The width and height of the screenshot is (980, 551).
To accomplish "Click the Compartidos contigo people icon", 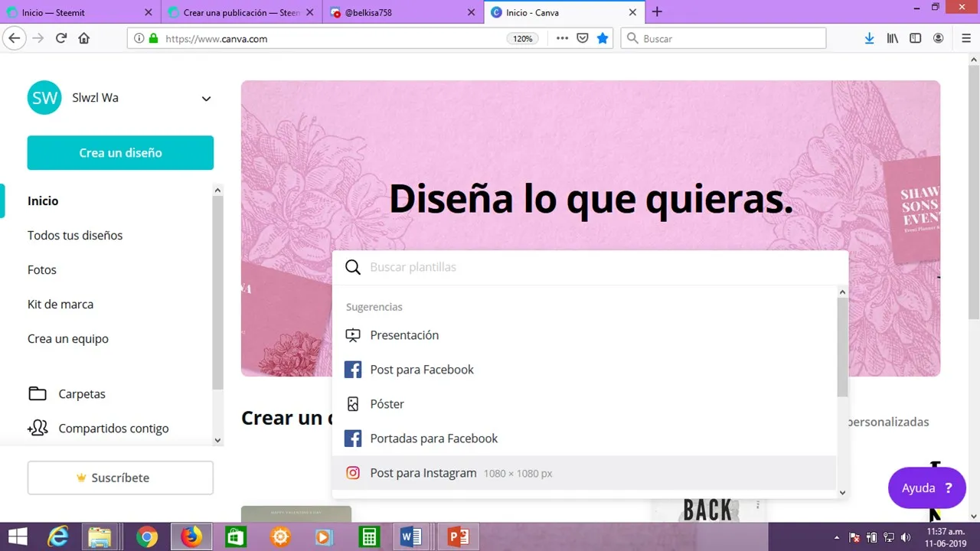I will (x=38, y=429).
